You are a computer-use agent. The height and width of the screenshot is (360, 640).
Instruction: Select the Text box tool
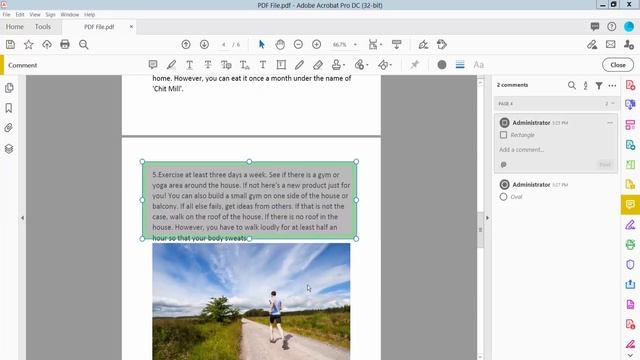coord(281,65)
